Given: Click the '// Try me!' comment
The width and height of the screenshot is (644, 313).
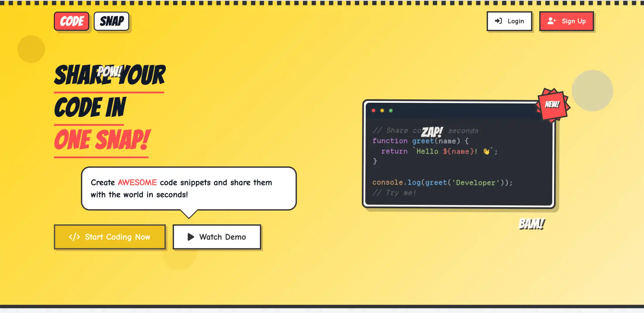Looking at the screenshot, I should pyautogui.click(x=394, y=193).
